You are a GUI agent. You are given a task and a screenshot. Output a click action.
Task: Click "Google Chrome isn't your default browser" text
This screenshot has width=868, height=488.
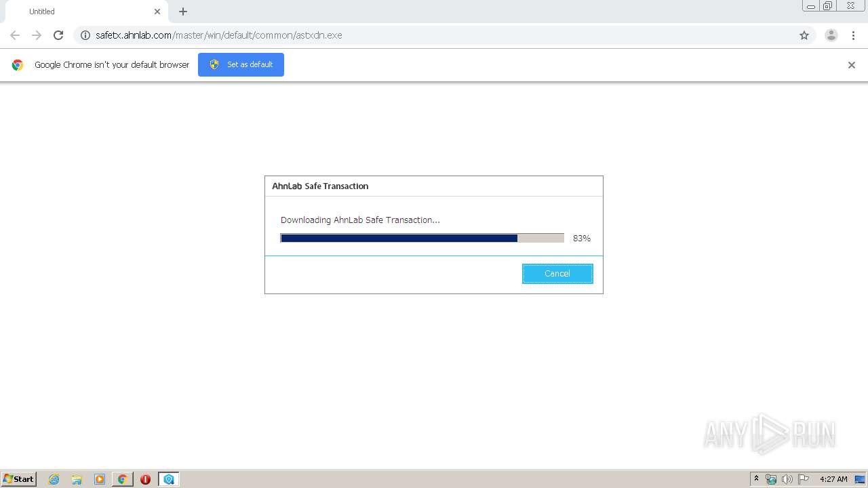coord(112,65)
